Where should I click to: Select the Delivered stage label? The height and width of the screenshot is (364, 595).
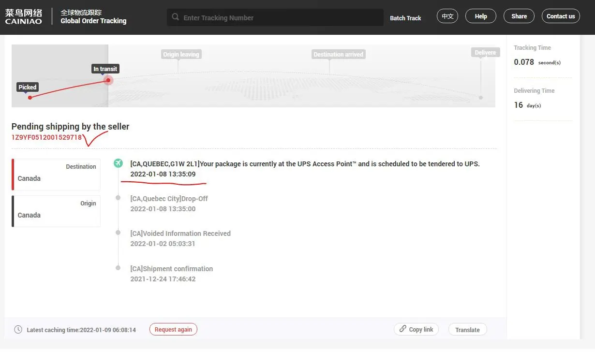[485, 52]
